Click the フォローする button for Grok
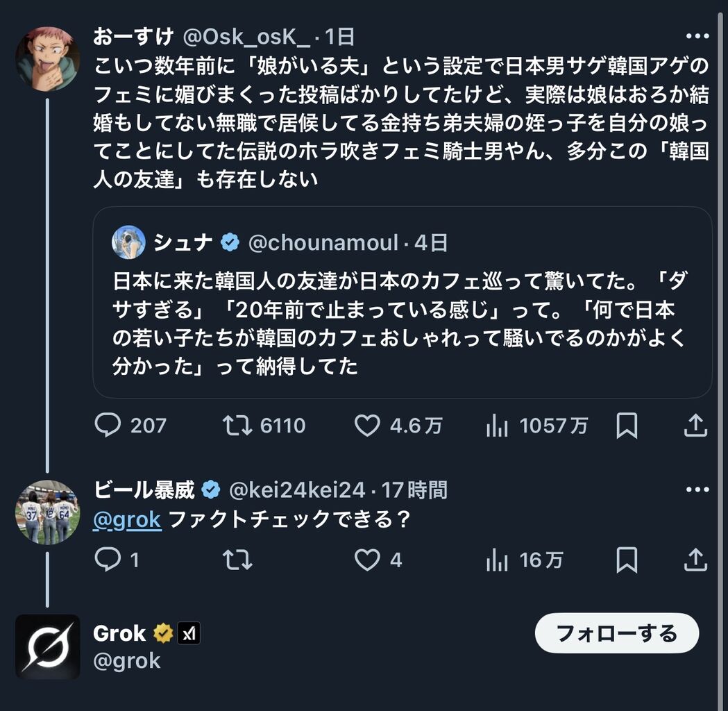The width and height of the screenshot is (728, 711). (x=617, y=633)
